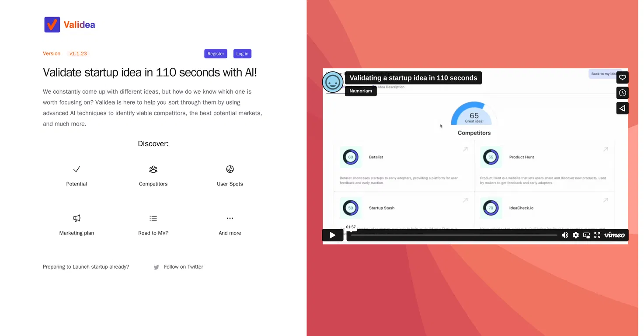The width and height of the screenshot is (644, 336).
Task: Open the Follow on Twitter link
Action: click(x=184, y=267)
